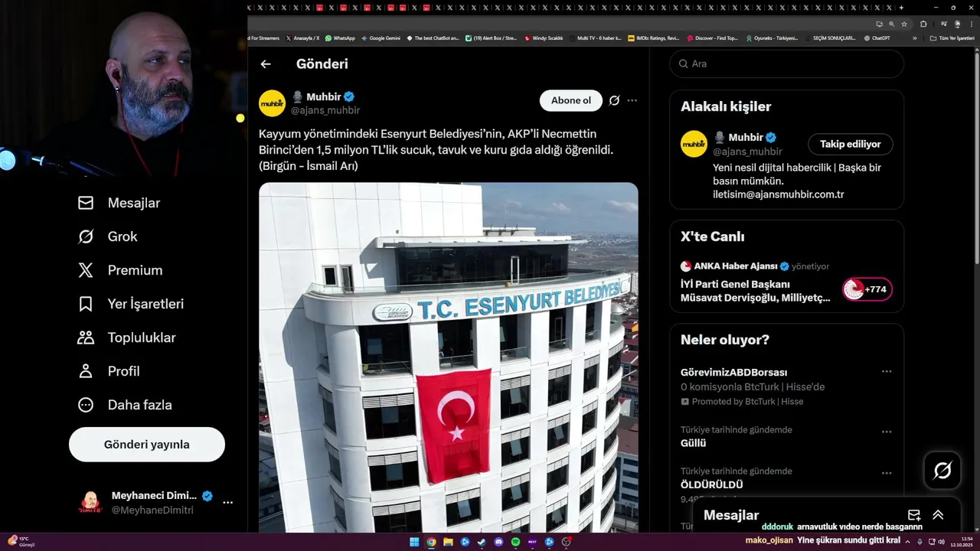Screen dimensions: 980x551
Task: Expand the Daha fazla menu
Action: click(x=126, y=405)
